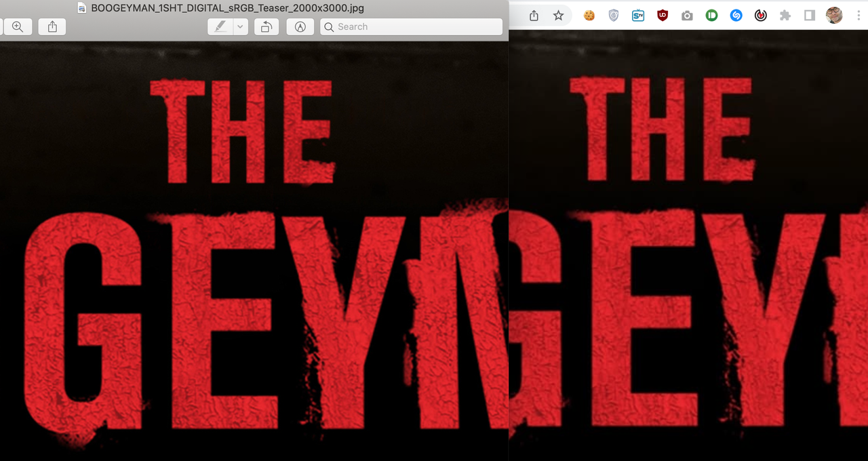
Task: Expand the highlight pen dropdown arrow in Preview
Action: pyautogui.click(x=241, y=26)
